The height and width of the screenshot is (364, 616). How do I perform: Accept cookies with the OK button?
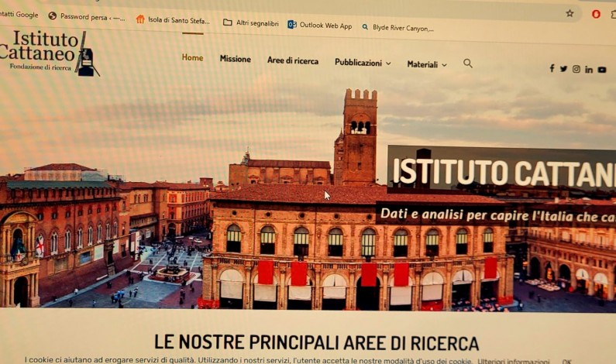(566, 361)
